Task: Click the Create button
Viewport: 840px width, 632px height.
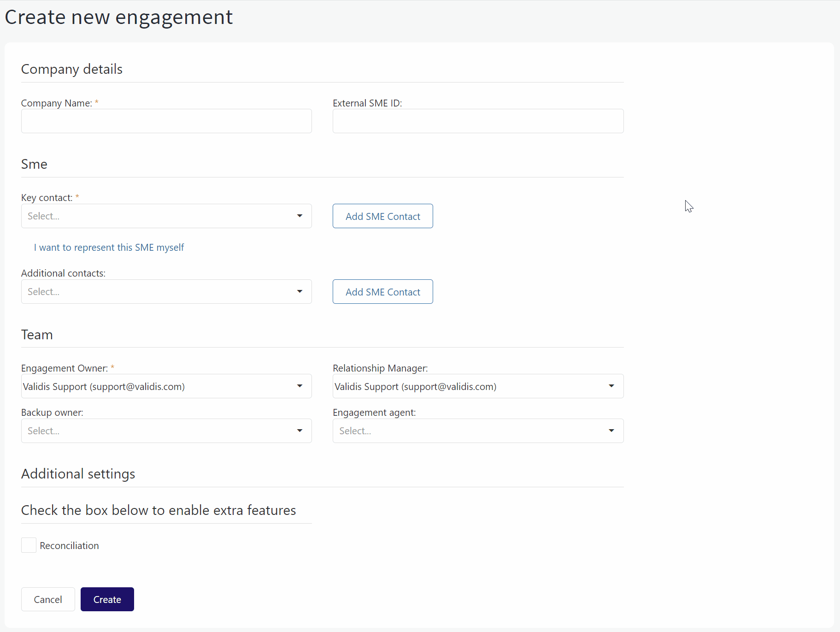Action: pos(107,599)
